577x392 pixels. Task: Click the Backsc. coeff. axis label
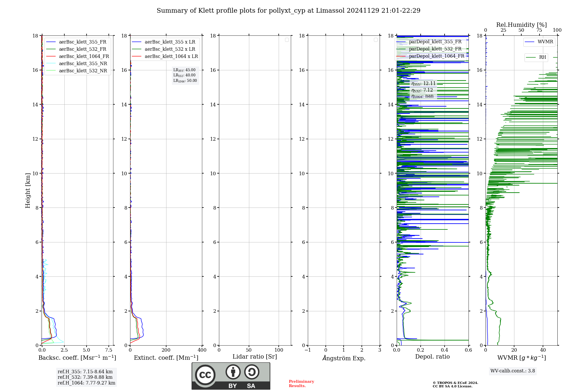point(77,357)
